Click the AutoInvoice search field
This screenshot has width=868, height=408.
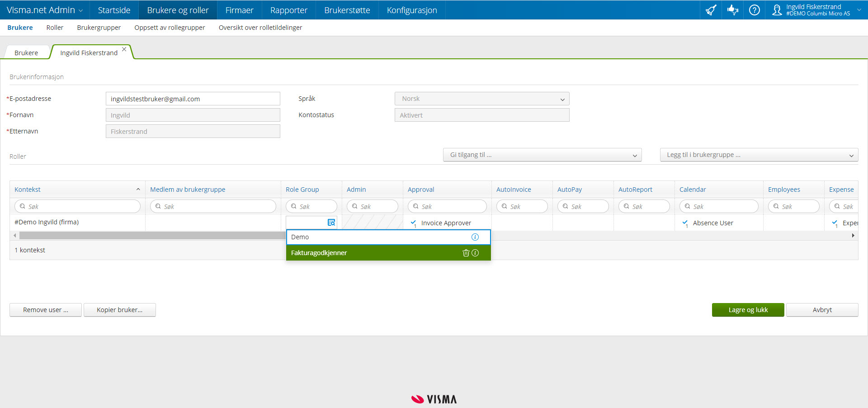point(522,206)
